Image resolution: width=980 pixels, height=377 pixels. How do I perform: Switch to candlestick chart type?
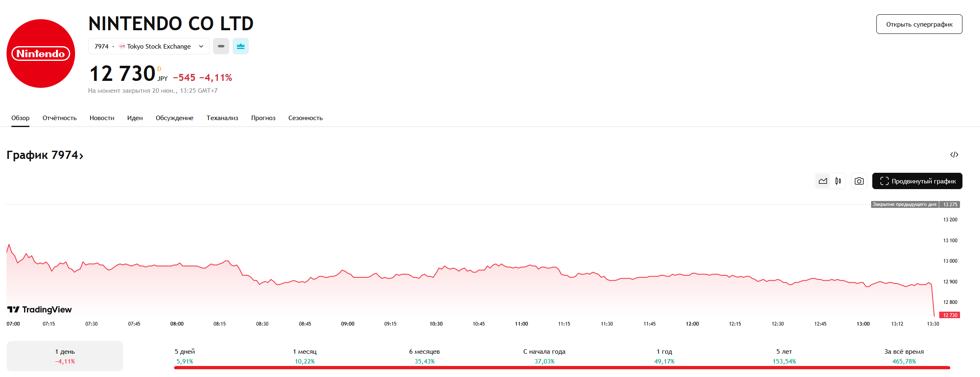pos(838,181)
